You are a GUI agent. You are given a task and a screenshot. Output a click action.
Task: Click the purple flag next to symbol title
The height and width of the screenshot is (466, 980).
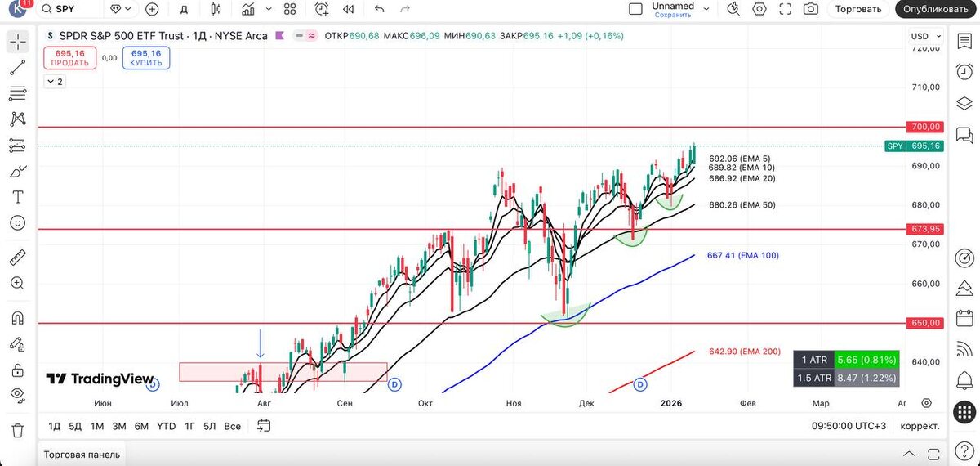point(279,36)
